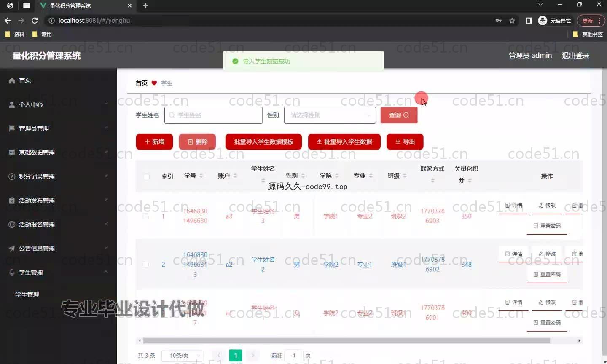Expand the 活动报名管理 sidebar menu
This screenshot has height=364, width=607.
pyautogui.click(x=58, y=224)
